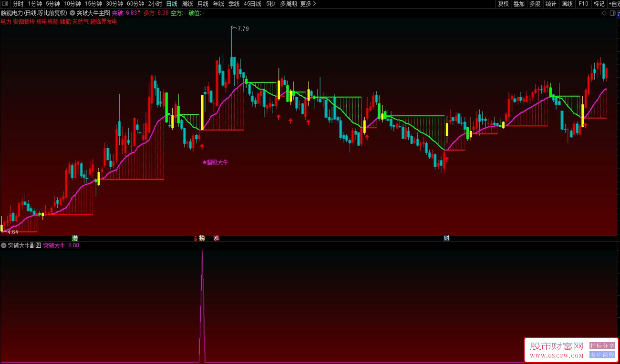Click the 名师课程 button in banner

602,354
